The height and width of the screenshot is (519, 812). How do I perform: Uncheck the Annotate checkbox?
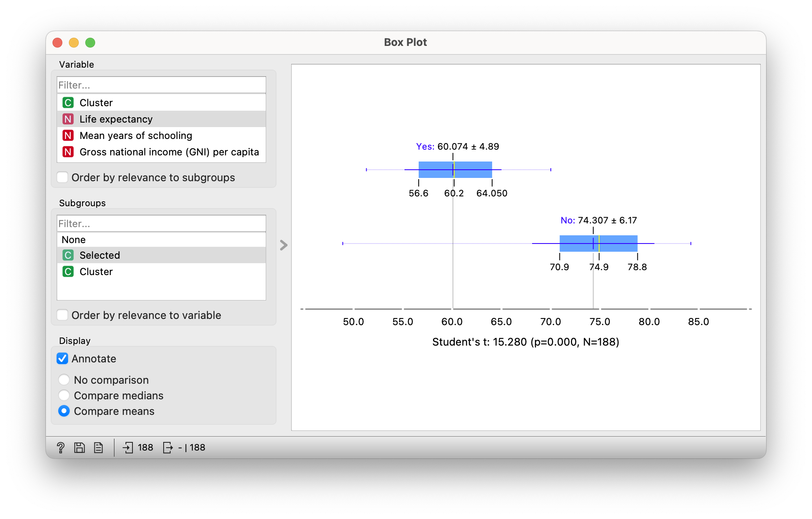pyautogui.click(x=62, y=358)
